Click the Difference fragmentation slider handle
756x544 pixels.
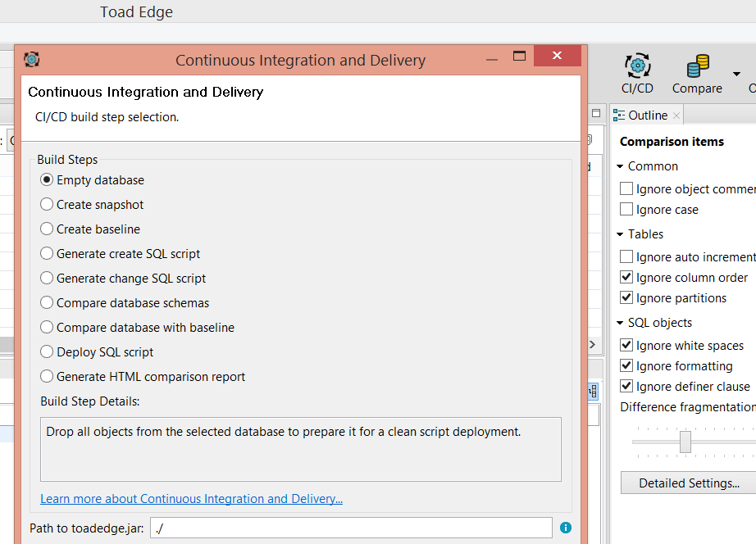(685, 442)
